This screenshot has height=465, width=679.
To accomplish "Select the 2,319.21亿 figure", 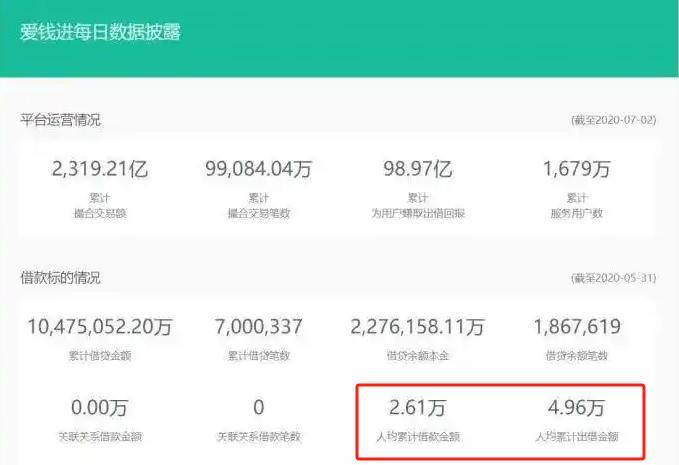I will pyautogui.click(x=100, y=169).
